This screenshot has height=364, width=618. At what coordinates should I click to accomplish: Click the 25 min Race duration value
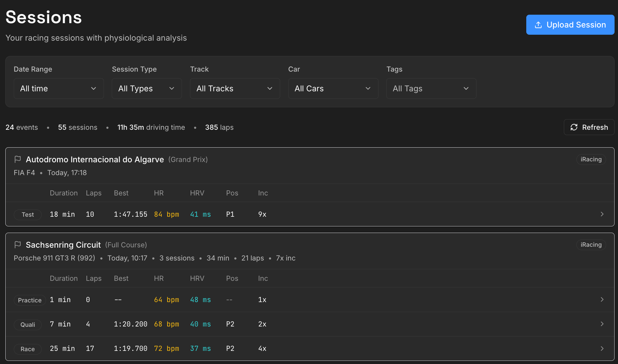pyautogui.click(x=62, y=348)
